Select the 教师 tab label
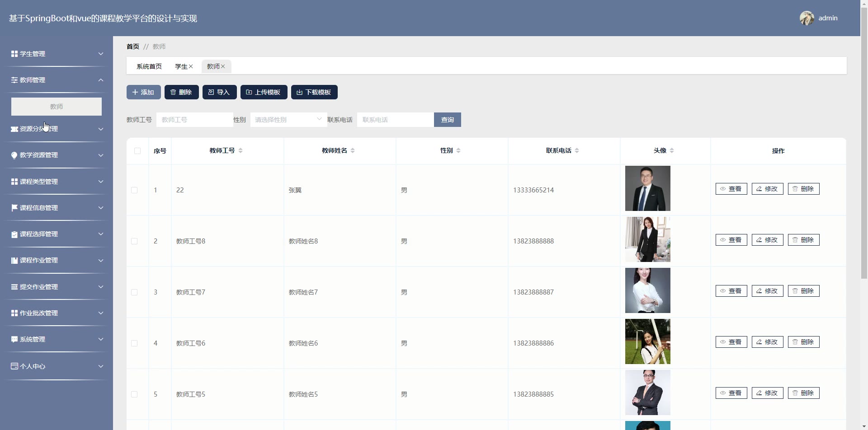Viewport: 868px width, 430px height. (x=213, y=66)
